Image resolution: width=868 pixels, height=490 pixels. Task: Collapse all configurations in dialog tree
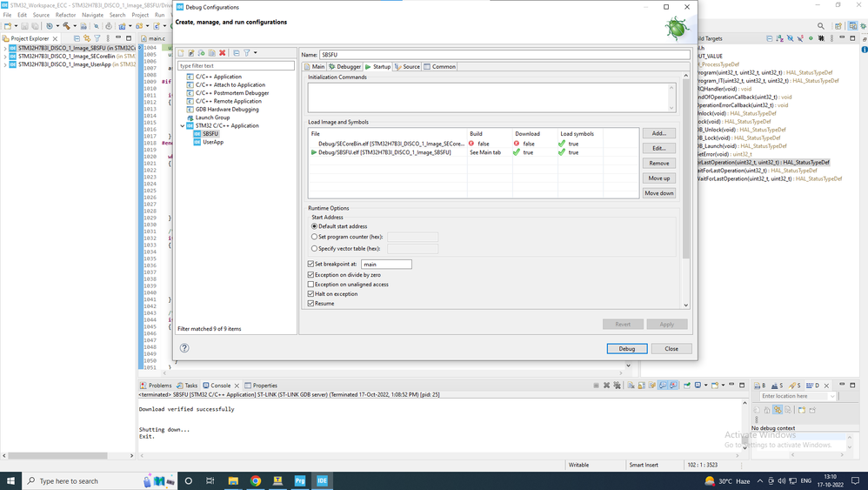pyautogui.click(x=237, y=53)
